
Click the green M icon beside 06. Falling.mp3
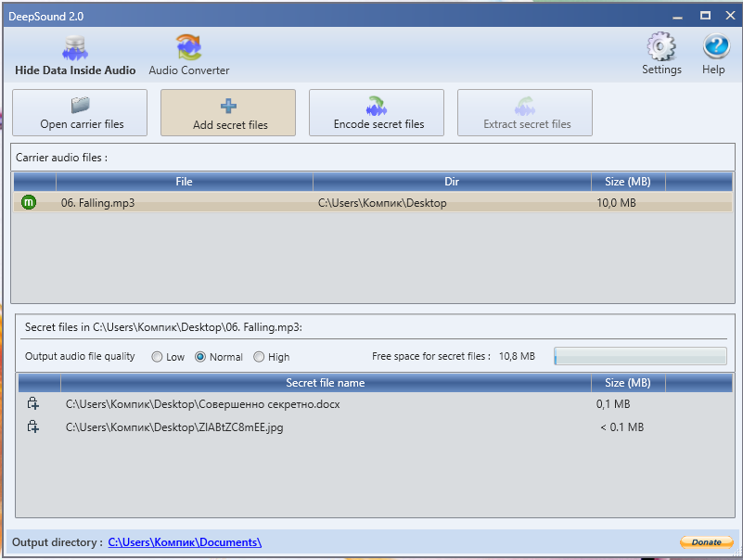pyautogui.click(x=29, y=202)
